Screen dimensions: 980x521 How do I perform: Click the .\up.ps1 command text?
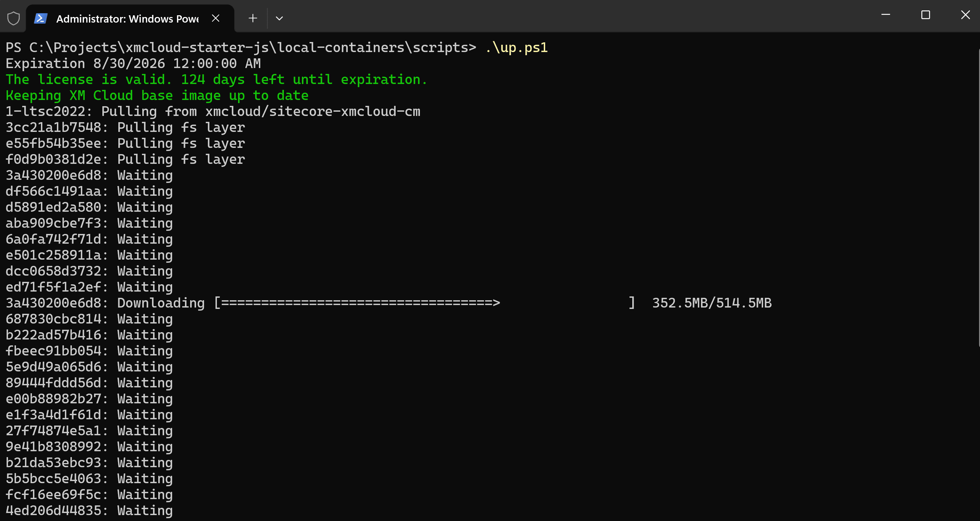click(516, 48)
